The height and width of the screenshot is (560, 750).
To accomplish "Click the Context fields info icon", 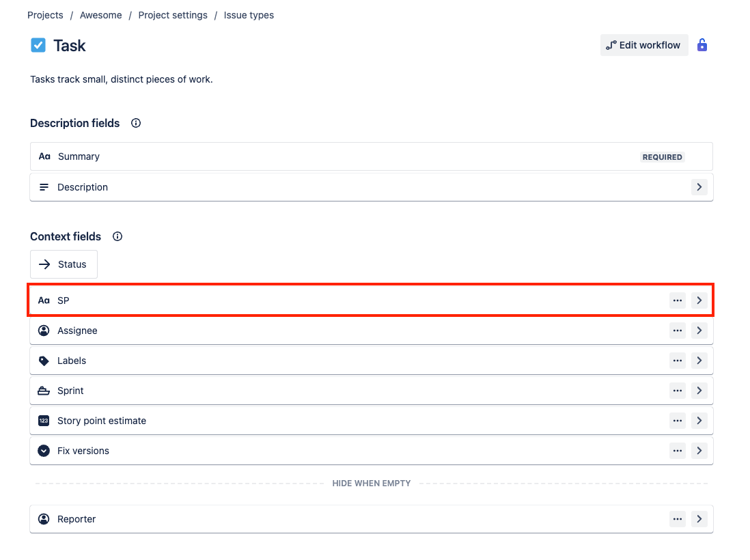I will 117,236.
